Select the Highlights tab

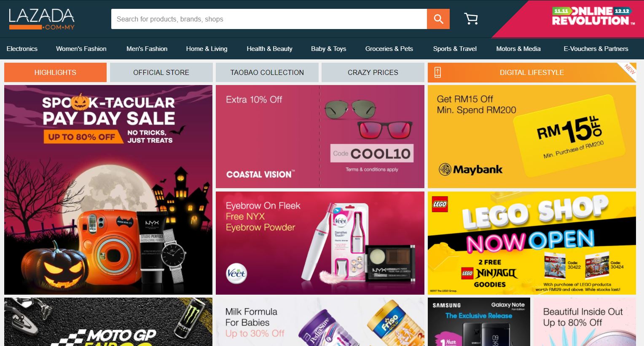[55, 72]
